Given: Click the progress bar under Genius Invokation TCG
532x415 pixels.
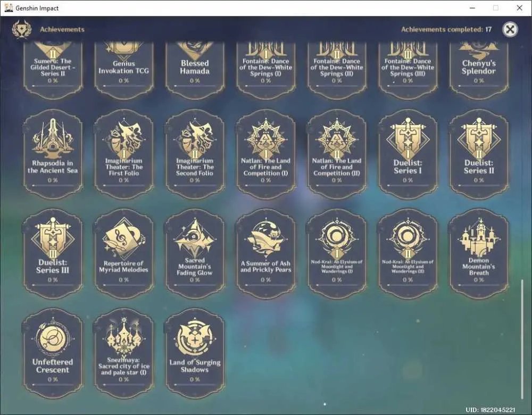Looking at the screenshot, I should pos(124,86).
